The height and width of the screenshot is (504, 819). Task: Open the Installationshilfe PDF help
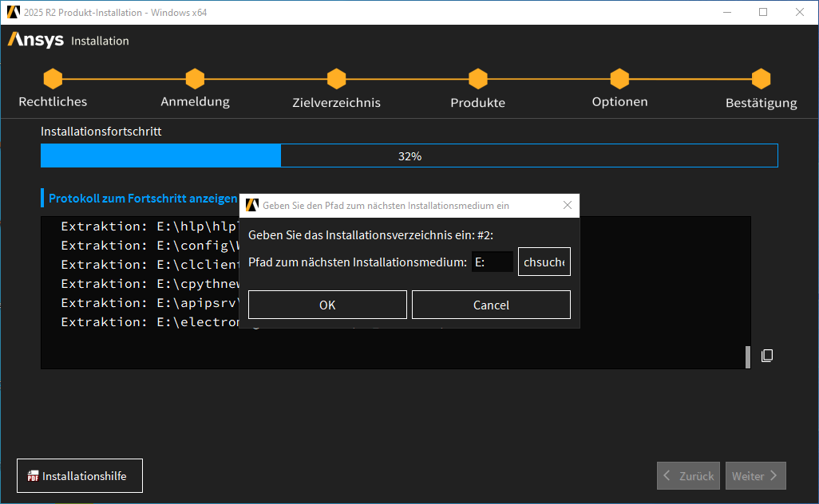(x=79, y=475)
